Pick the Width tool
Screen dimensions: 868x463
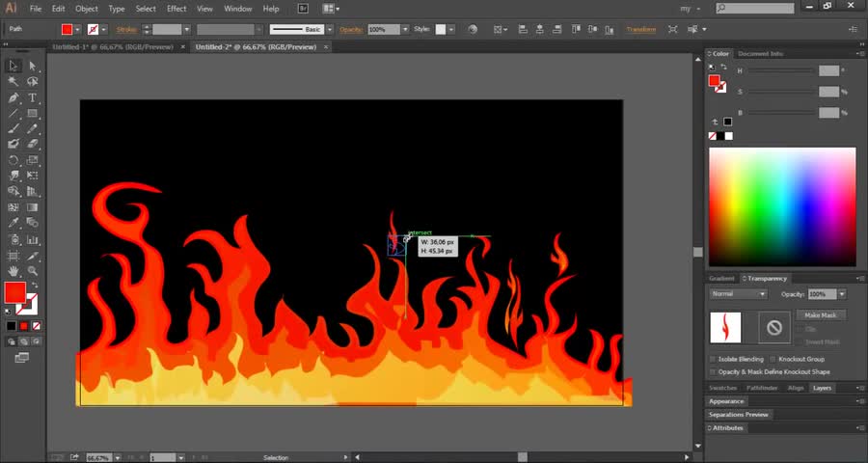point(14,176)
